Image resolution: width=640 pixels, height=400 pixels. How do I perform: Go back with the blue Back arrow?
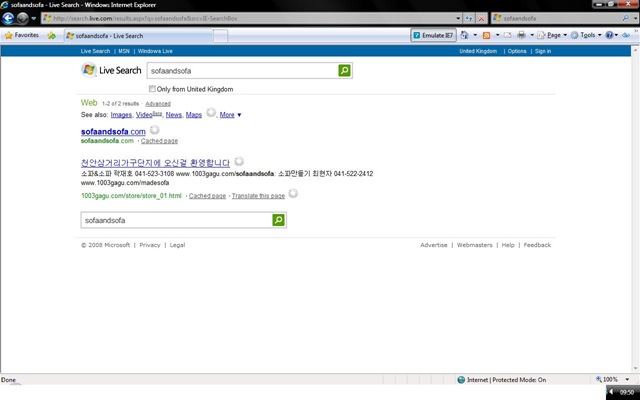tap(8, 18)
